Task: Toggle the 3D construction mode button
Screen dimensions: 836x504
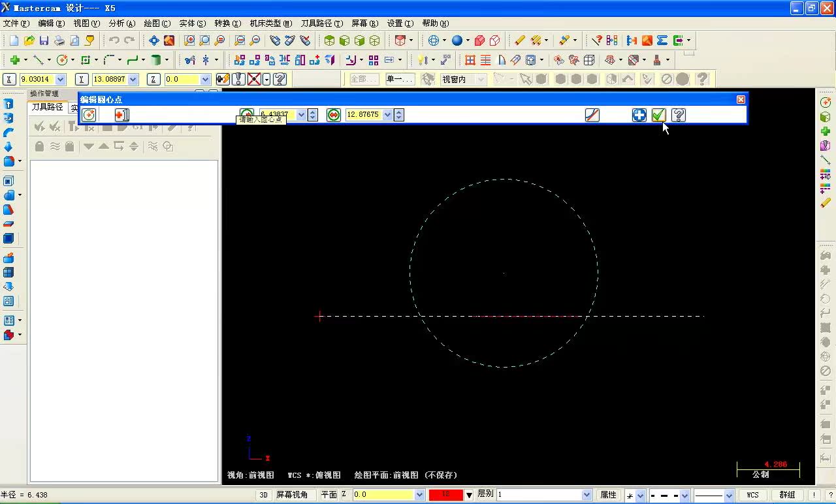Action: click(264, 495)
